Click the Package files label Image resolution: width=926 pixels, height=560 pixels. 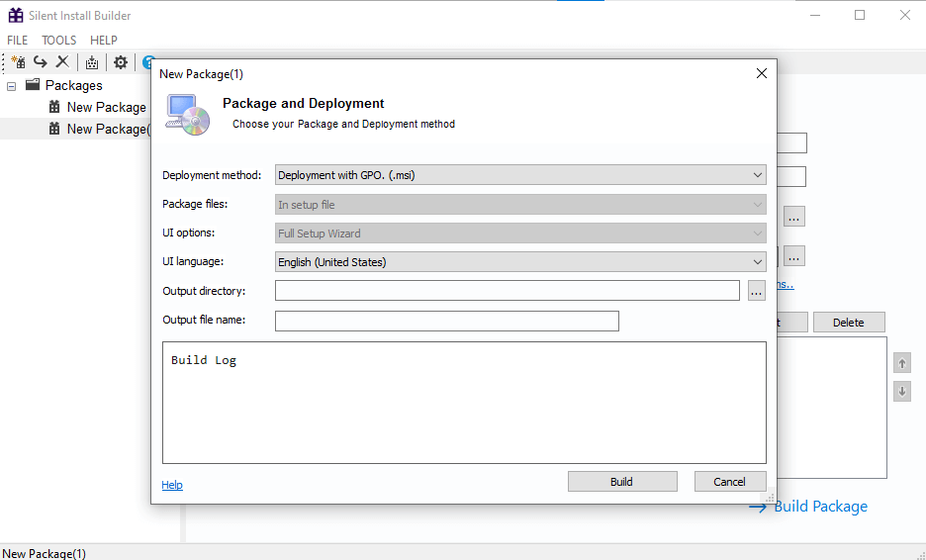click(195, 204)
